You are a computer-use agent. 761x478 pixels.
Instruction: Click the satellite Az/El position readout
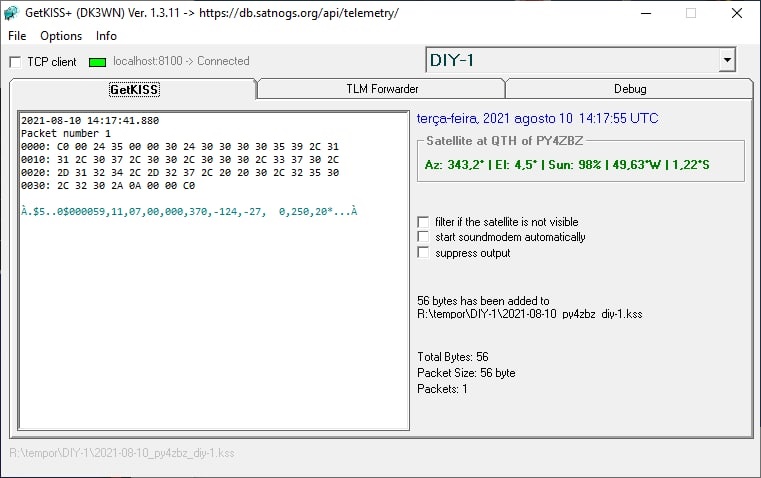click(567, 165)
